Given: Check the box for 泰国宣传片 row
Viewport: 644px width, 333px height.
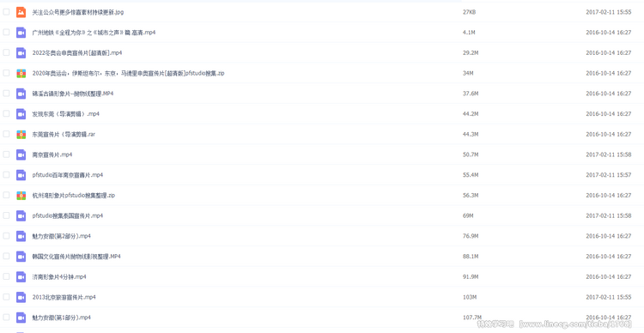Looking at the screenshot, I should coord(6,215).
